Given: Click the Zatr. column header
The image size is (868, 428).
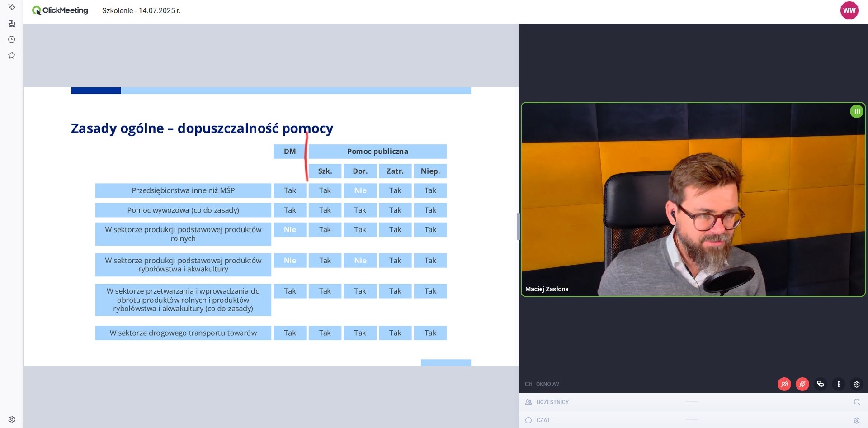Looking at the screenshot, I should 395,171.
